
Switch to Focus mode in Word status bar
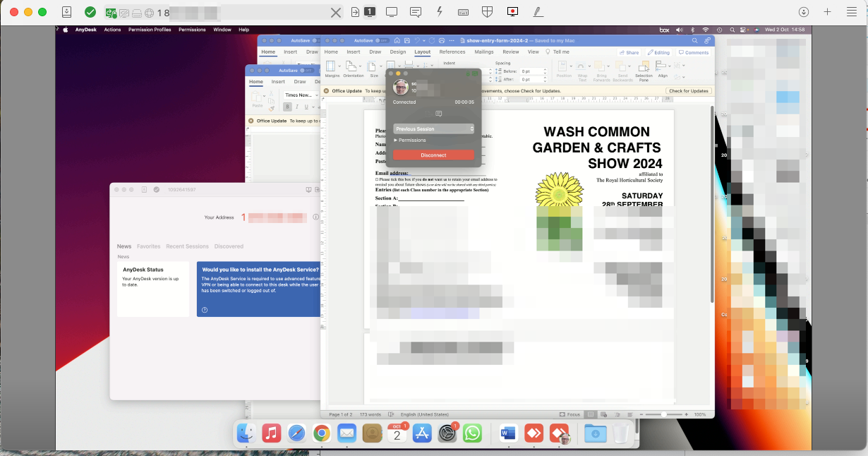tap(569, 414)
